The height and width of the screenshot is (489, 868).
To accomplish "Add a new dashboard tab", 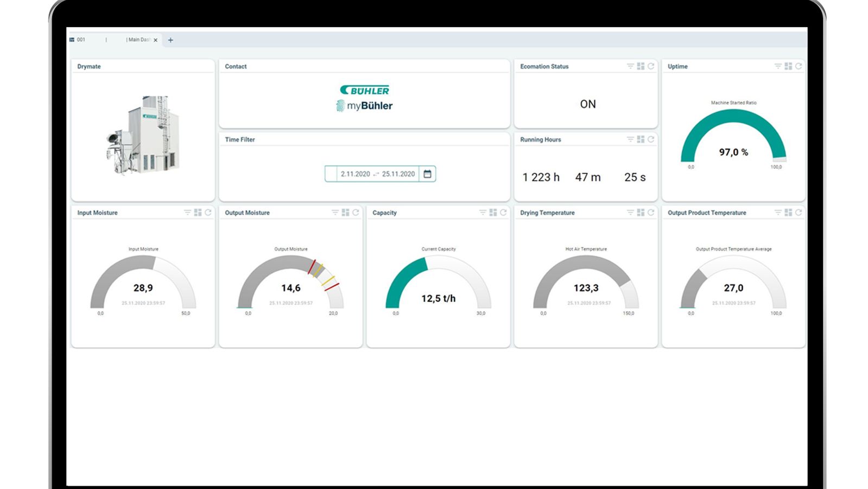I will [x=170, y=40].
